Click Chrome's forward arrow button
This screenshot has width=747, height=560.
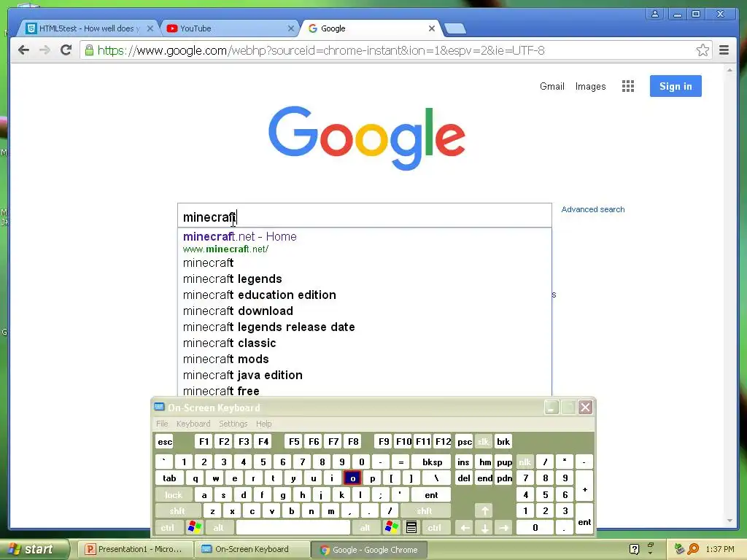(44, 50)
